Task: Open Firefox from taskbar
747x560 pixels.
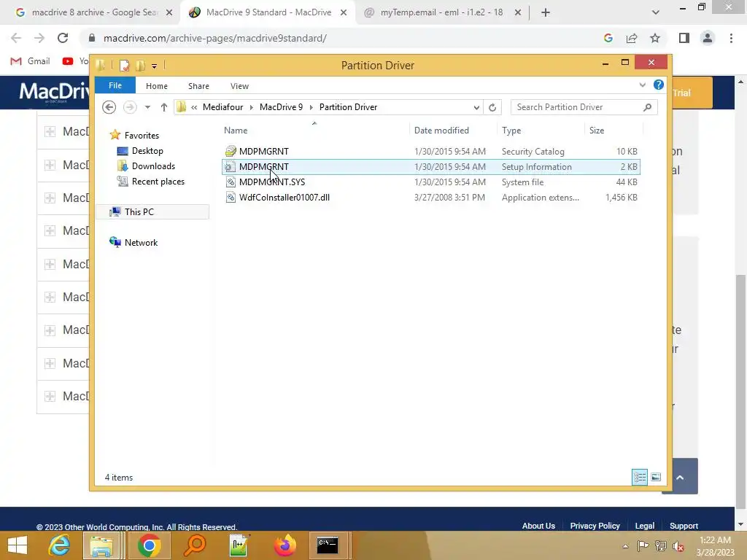Action: [x=285, y=545]
